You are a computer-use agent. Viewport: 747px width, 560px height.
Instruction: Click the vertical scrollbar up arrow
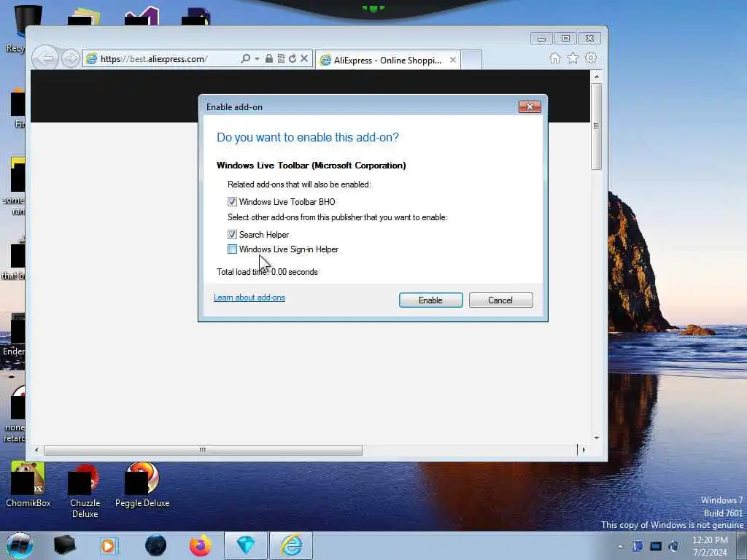point(597,76)
